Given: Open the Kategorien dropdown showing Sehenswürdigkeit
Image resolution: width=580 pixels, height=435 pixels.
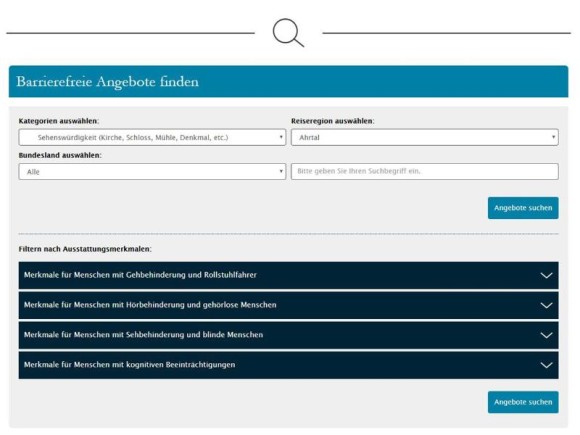Looking at the screenshot, I should pos(152,137).
